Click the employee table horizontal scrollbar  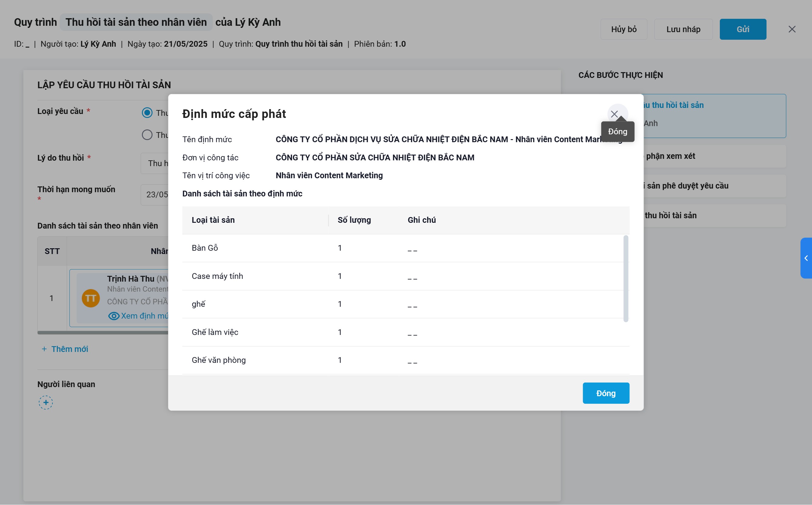(x=103, y=333)
